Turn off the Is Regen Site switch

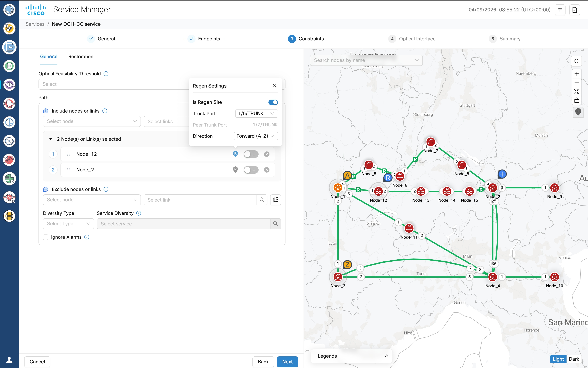point(273,102)
